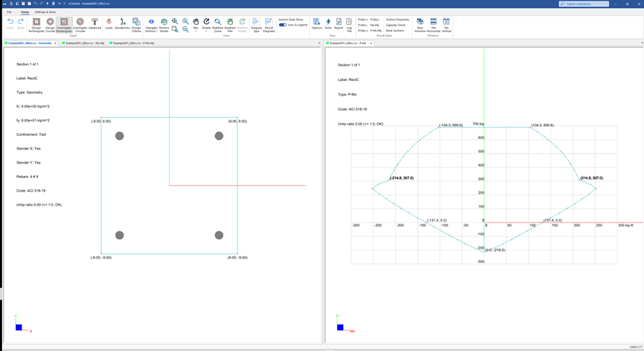Click the P-My(-) result button
Screen dimensions: 644x351
[x=375, y=20]
